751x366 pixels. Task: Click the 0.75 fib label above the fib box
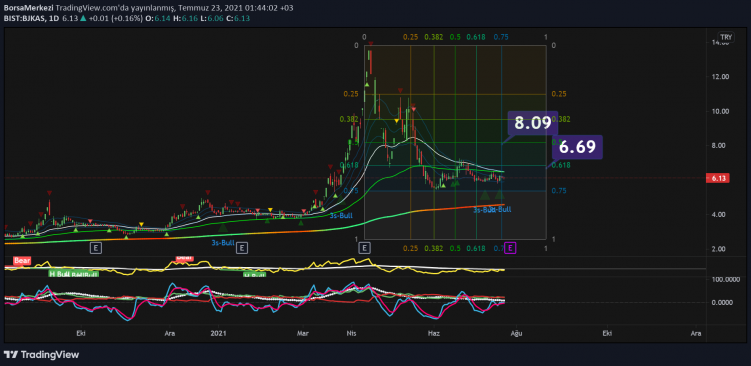point(501,37)
